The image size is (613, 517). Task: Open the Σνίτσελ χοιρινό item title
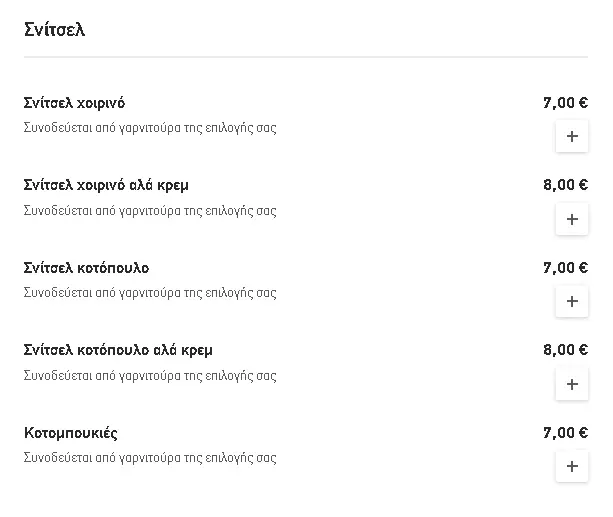(74, 103)
